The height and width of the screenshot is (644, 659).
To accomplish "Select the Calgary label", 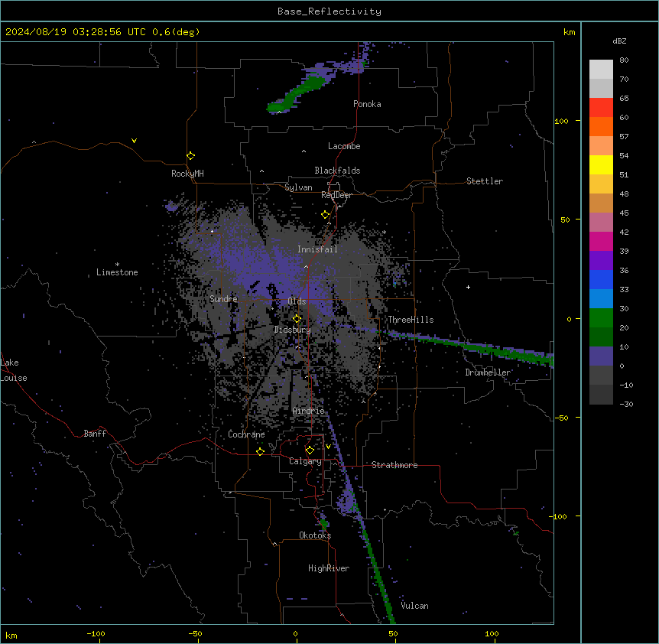I will point(305,461).
